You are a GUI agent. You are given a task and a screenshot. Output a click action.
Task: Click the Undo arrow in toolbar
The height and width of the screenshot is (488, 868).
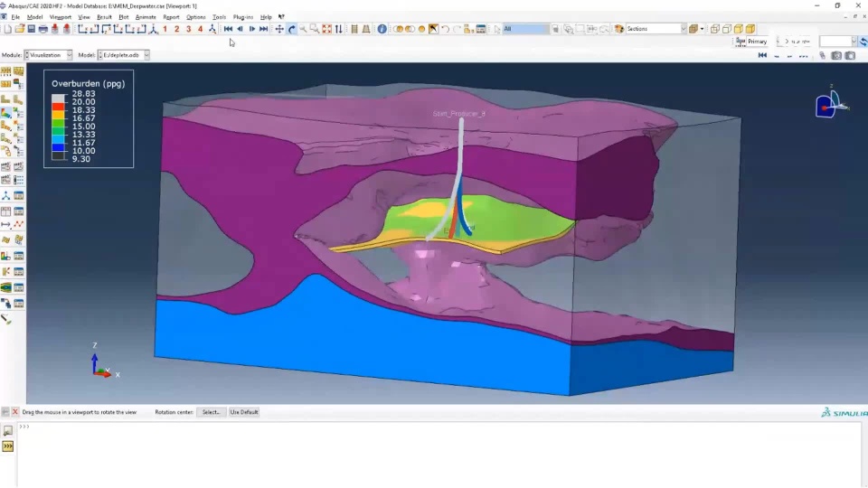coord(445,29)
